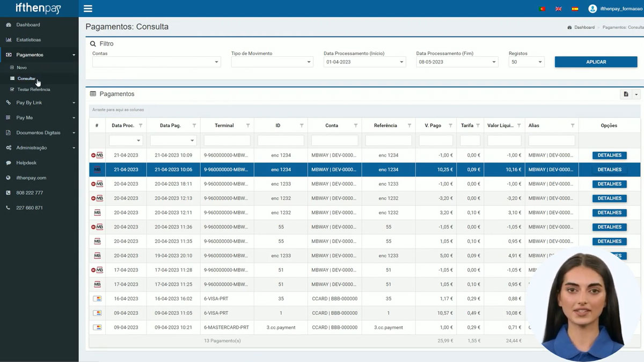This screenshot has height=362, width=644.
Task: Click the '13 Pagamento(s)' footer total
Action: pyautogui.click(x=222, y=341)
